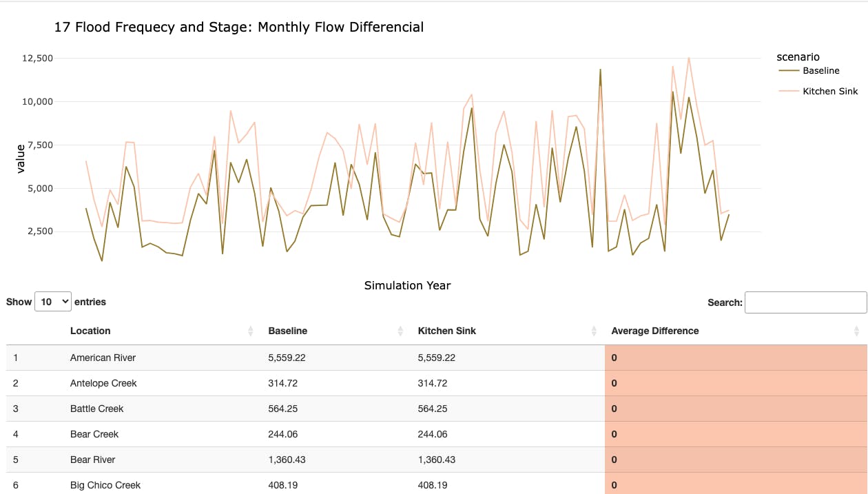Click the Kitchen Sink legend line swatch

[x=788, y=91]
